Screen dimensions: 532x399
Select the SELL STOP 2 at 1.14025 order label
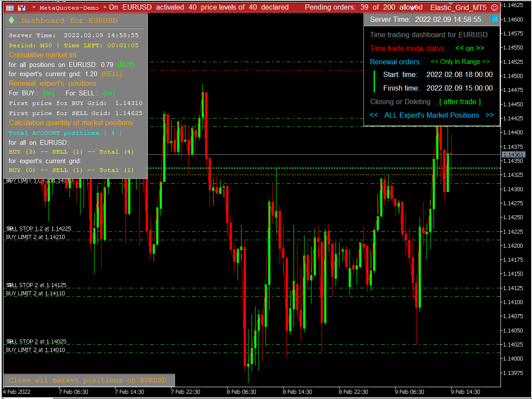pyautogui.click(x=36, y=342)
